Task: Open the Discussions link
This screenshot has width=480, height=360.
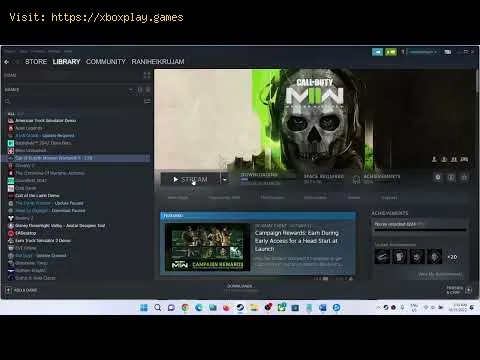Action: coord(315,198)
